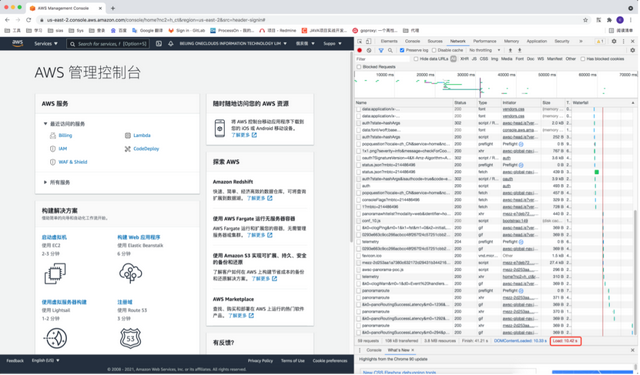This screenshot has height=375, width=640.
Task: Open the Lambda service link
Action: (142, 135)
